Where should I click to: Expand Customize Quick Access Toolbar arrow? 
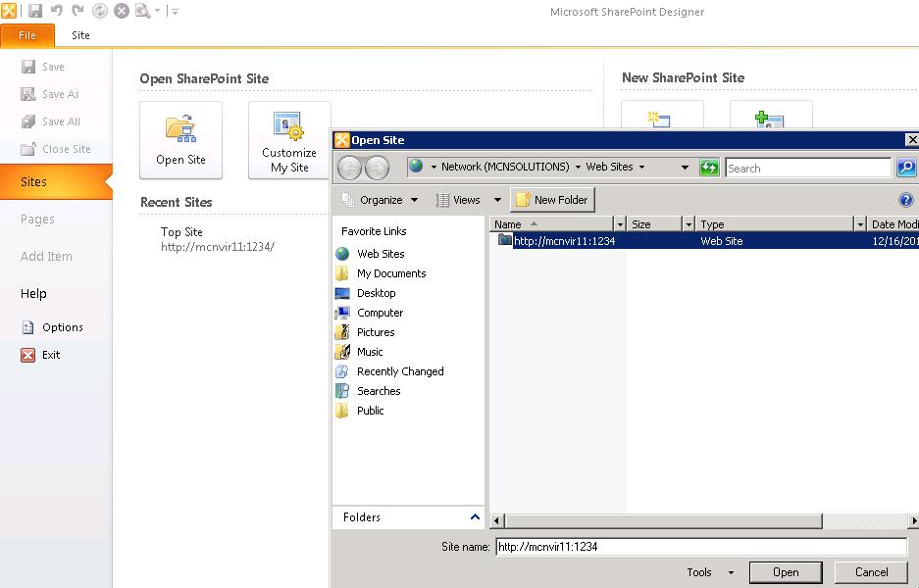point(174,11)
